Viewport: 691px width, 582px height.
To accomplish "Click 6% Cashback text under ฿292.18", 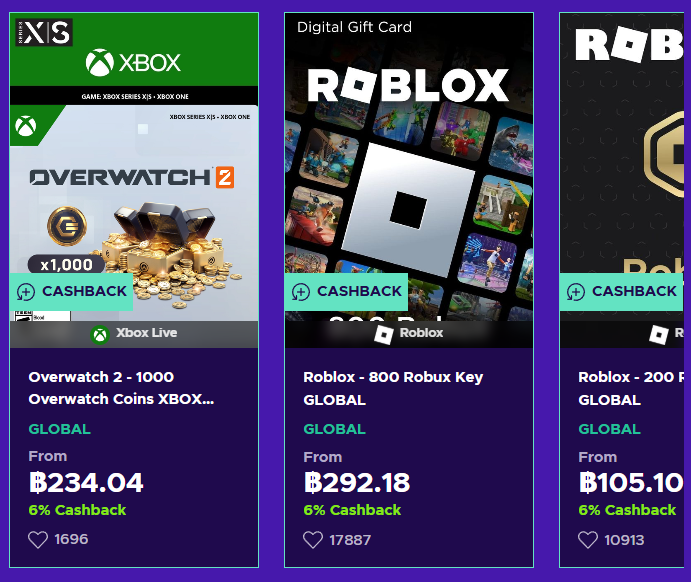I will pyautogui.click(x=352, y=510).
